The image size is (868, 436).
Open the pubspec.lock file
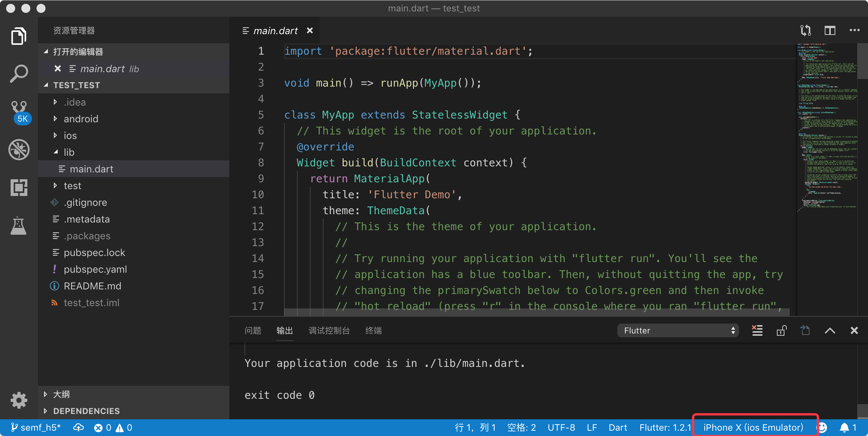134,253
